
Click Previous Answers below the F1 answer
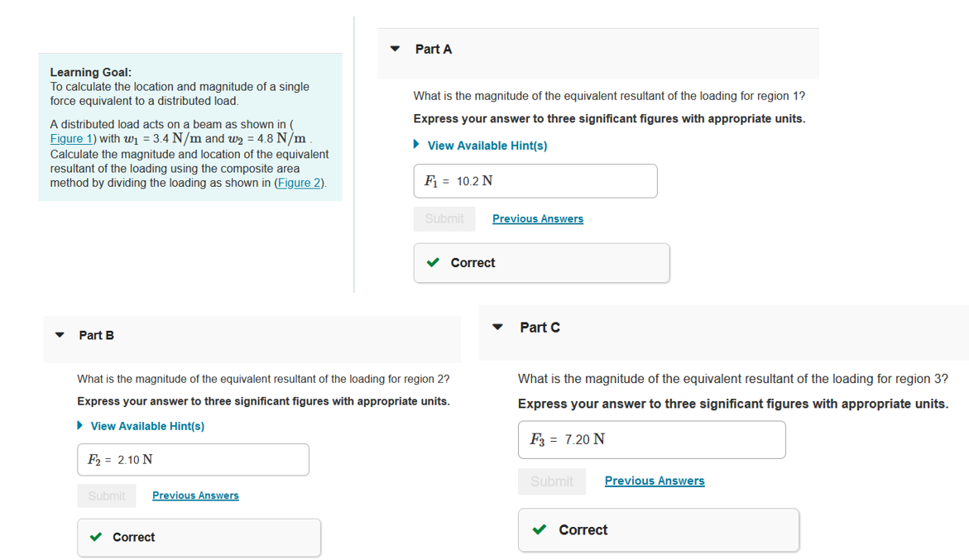(x=537, y=218)
